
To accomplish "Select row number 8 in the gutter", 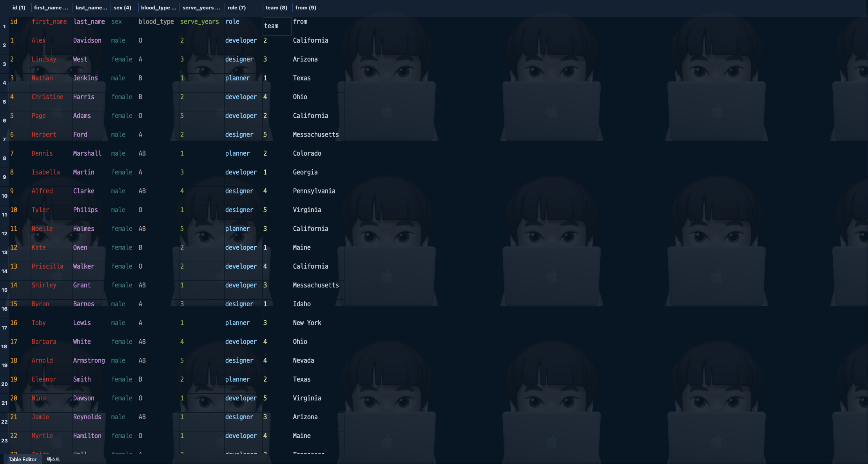I will [x=4, y=158].
